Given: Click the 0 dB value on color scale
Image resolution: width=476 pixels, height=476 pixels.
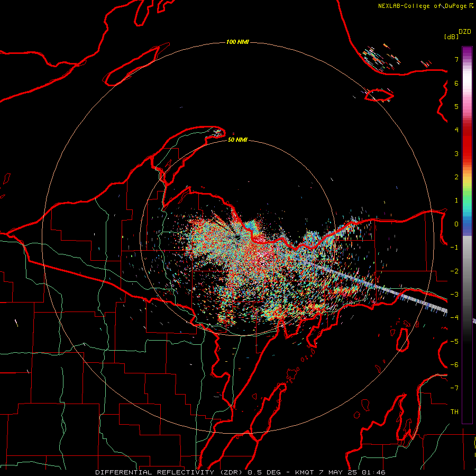Looking at the screenshot, I should point(456,224).
